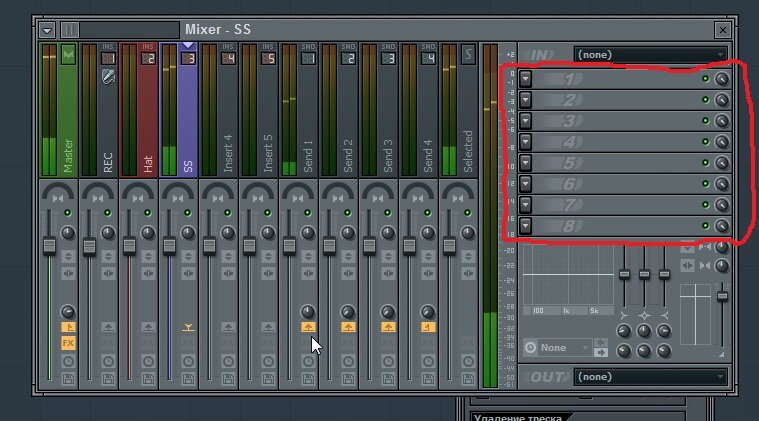Screen dimensions: 759x421
Task: Open effect slot 1 dropdown arrow
Action: 526,79
